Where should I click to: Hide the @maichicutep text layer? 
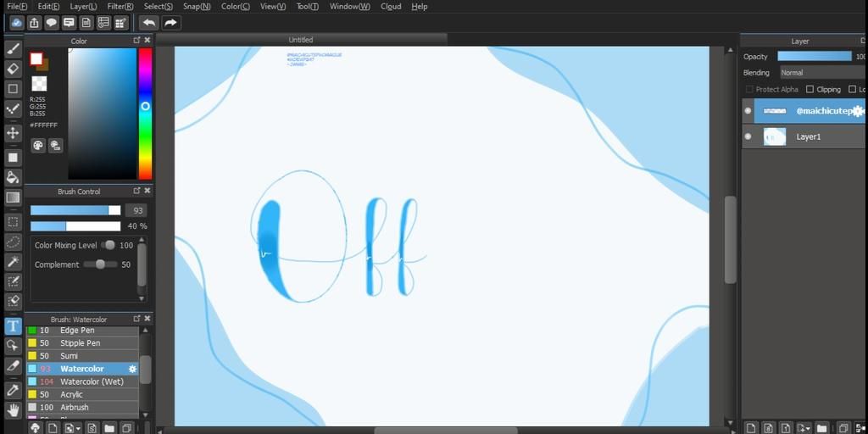coord(748,111)
